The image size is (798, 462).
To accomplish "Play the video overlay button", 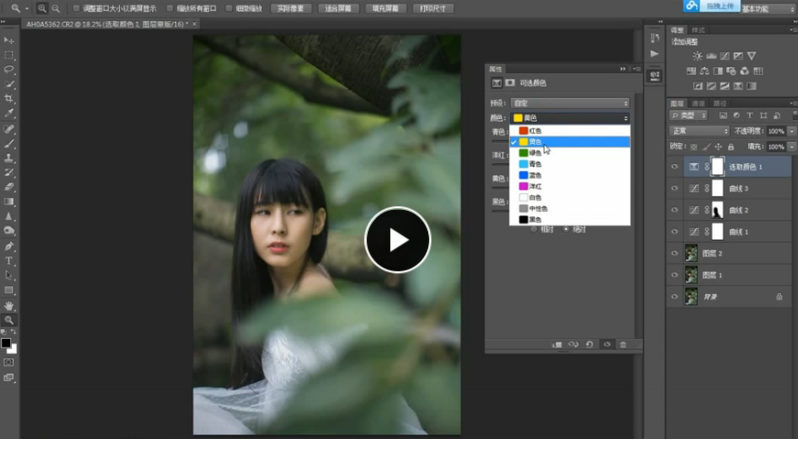I will 397,240.
